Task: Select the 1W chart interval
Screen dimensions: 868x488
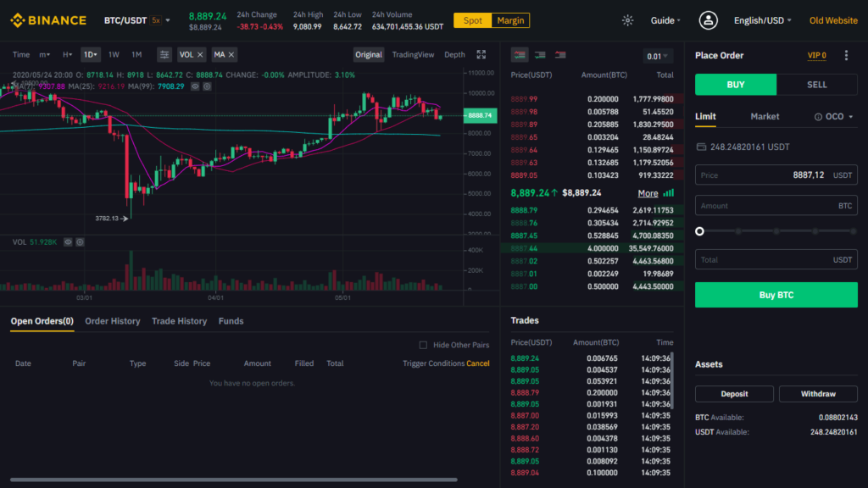Action: coord(114,54)
